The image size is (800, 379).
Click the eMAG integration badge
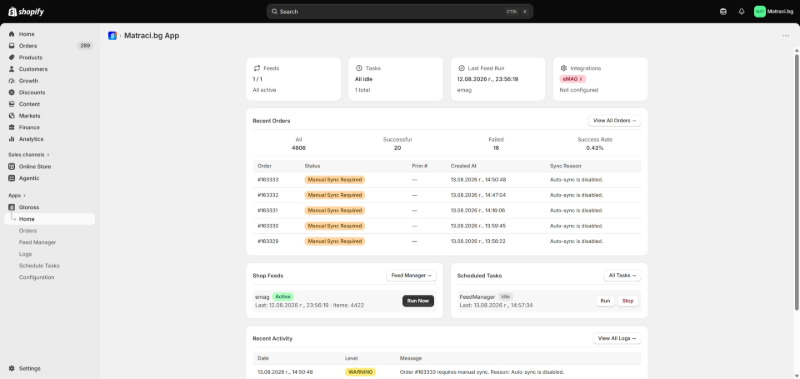tap(572, 79)
